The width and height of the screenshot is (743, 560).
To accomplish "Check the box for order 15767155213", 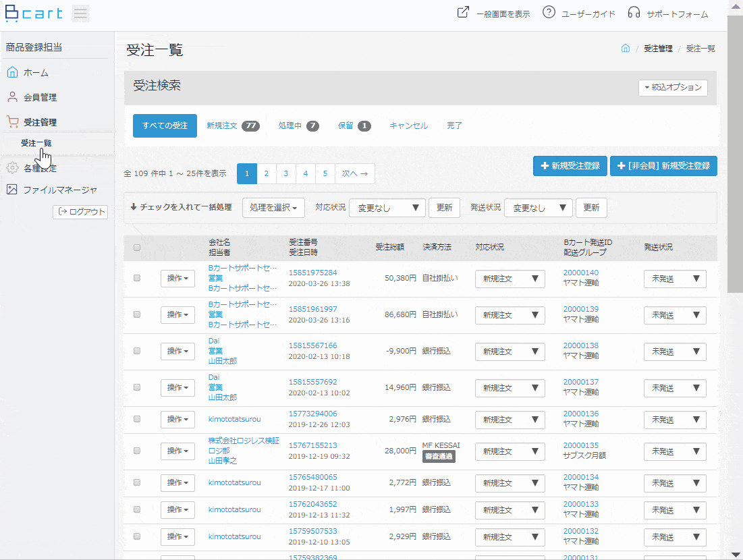I will (x=137, y=451).
